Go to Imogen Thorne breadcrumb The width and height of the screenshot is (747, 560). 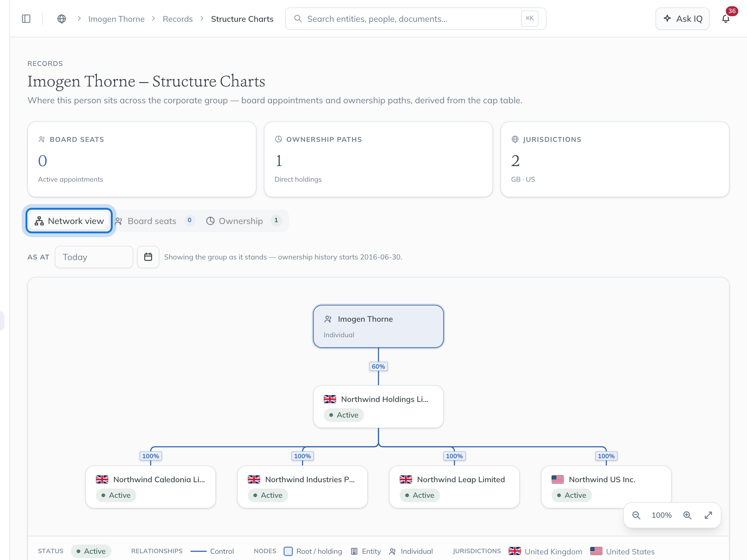coord(116,19)
